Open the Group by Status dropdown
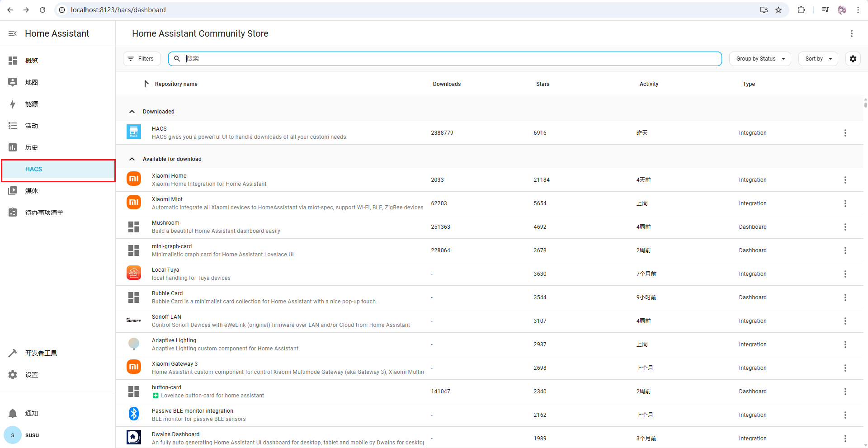Viewport: 868px width, 448px height. [x=759, y=59]
